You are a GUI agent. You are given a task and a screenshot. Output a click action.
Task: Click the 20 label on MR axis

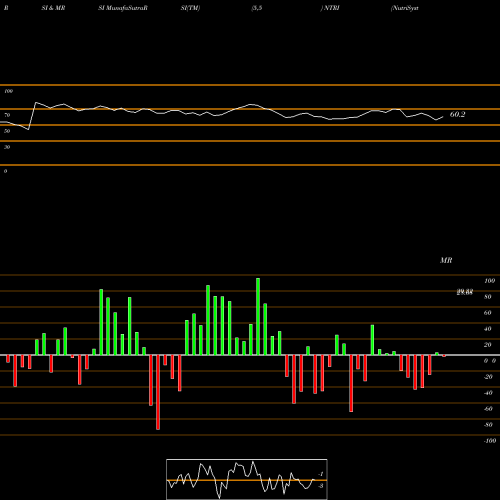pos(488,345)
